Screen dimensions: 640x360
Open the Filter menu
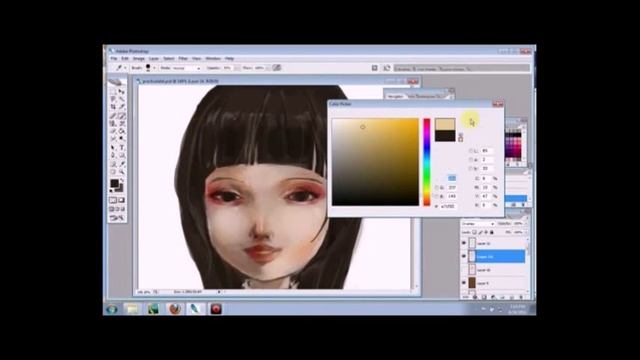(183, 59)
